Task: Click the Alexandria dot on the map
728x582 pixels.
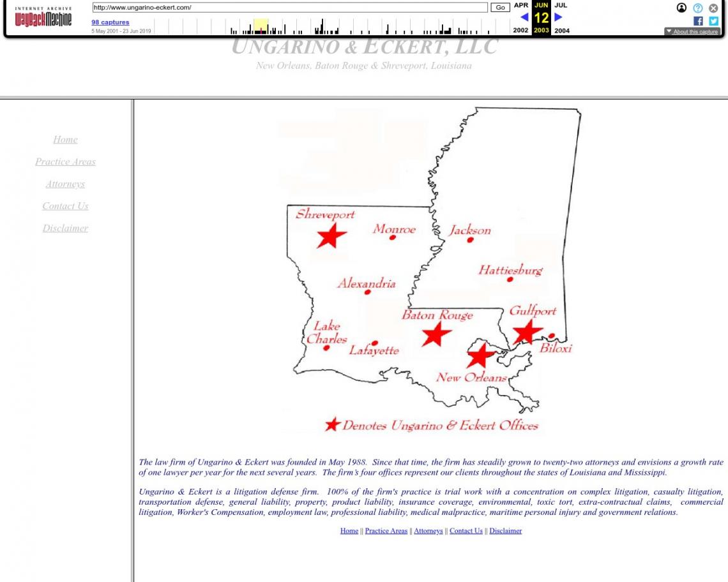Action: [x=368, y=292]
